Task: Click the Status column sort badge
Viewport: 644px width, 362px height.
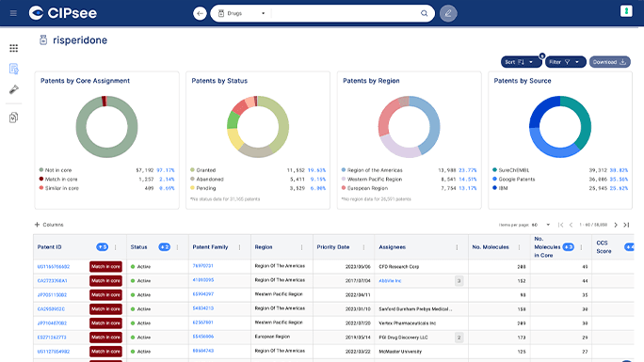Action: coord(164,246)
